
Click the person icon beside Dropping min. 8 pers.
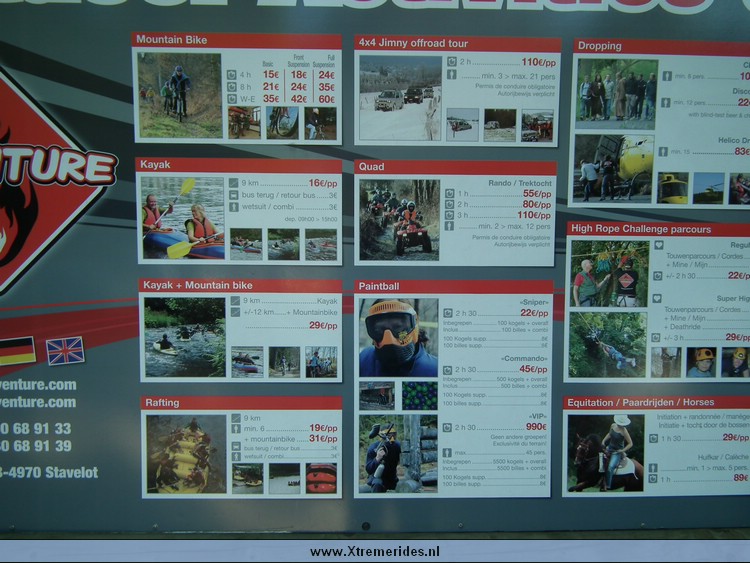(x=667, y=76)
